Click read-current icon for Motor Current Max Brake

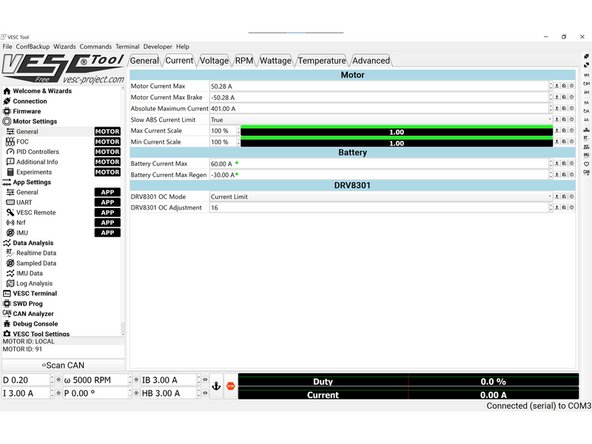pyautogui.click(x=557, y=97)
